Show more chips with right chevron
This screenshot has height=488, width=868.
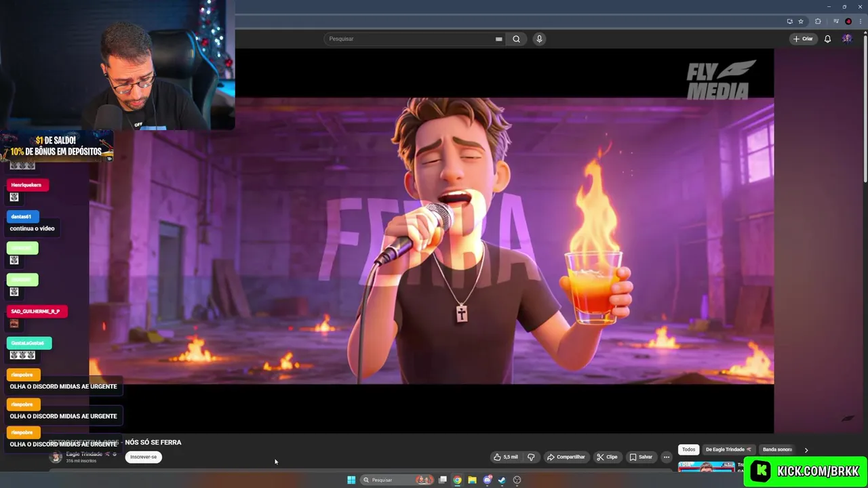click(x=806, y=449)
